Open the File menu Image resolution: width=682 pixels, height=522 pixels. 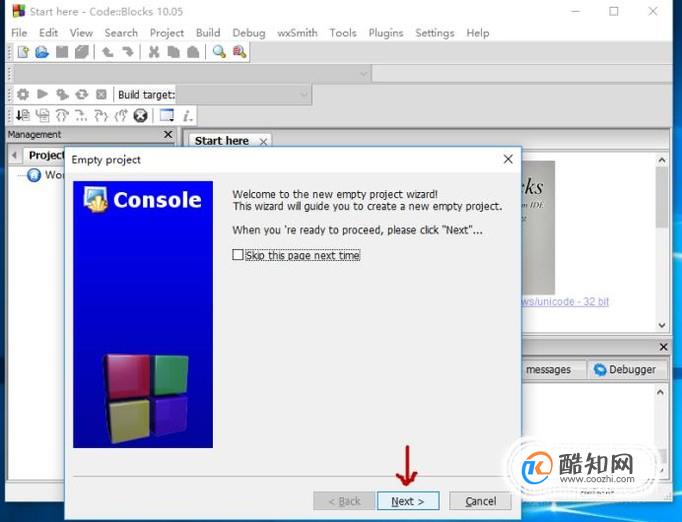19,33
